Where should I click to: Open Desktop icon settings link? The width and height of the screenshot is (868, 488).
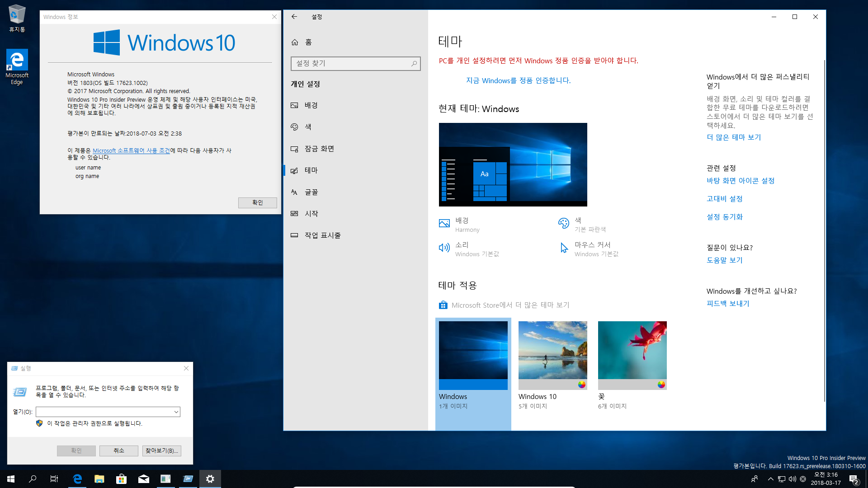tap(741, 181)
